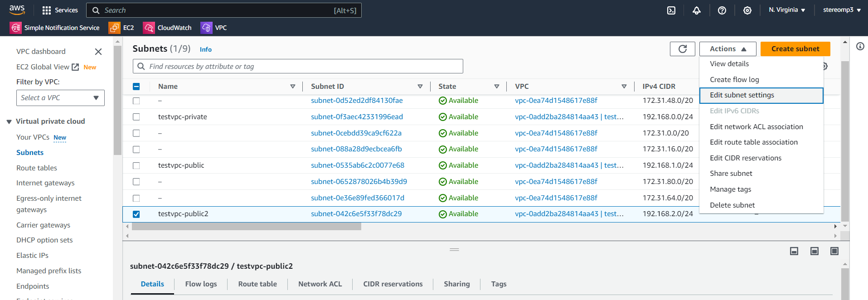The height and width of the screenshot is (300, 868).
Task: Set details pane to small split view
Action: tap(794, 251)
